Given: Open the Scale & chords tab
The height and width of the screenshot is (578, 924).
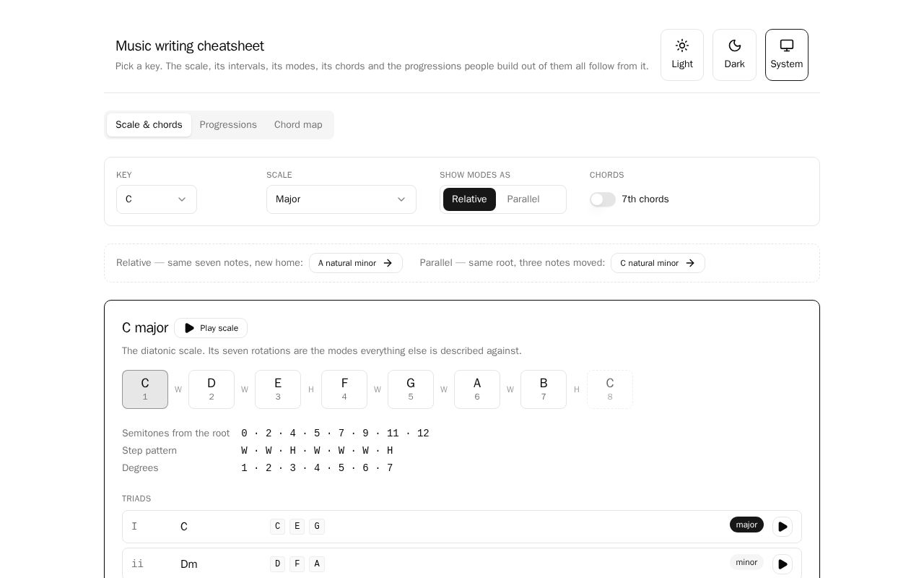Looking at the screenshot, I should [149, 125].
